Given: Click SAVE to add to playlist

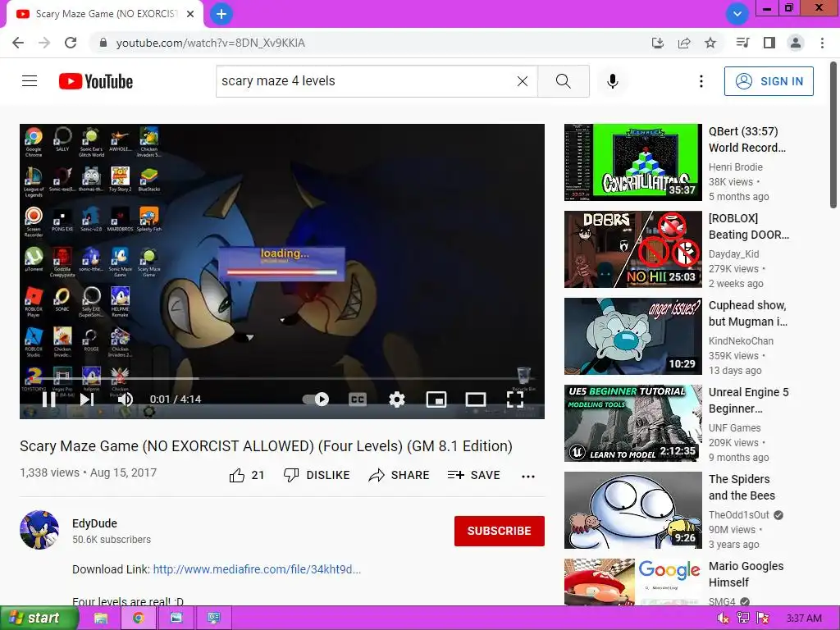Looking at the screenshot, I should (x=474, y=475).
